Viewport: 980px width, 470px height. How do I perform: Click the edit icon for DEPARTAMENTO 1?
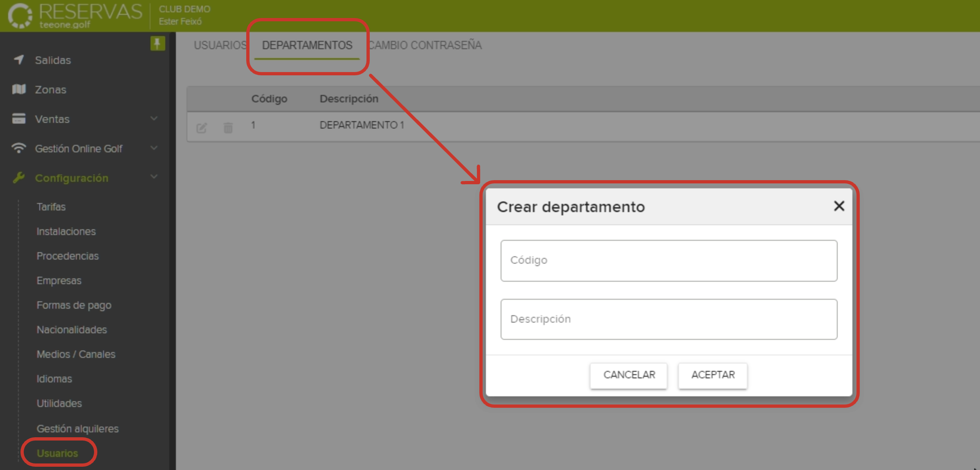pyautogui.click(x=202, y=127)
